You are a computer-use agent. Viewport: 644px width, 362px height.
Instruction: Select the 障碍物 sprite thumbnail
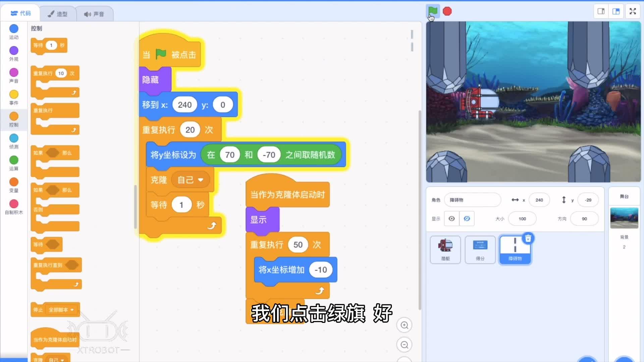coord(515,250)
